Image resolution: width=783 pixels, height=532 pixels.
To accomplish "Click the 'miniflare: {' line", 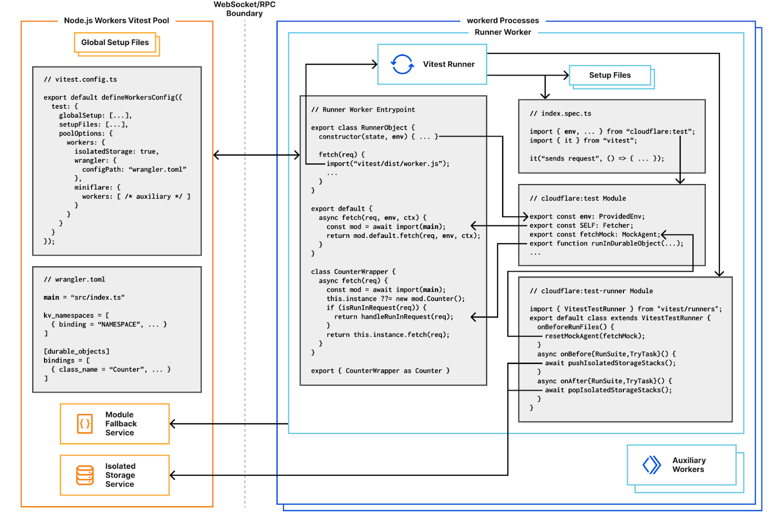I will [97, 187].
